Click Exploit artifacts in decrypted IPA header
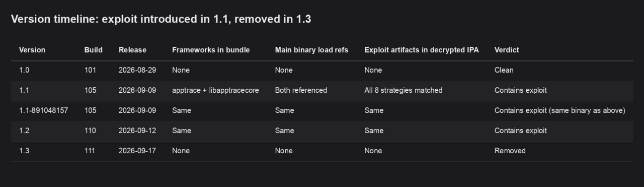 422,50
